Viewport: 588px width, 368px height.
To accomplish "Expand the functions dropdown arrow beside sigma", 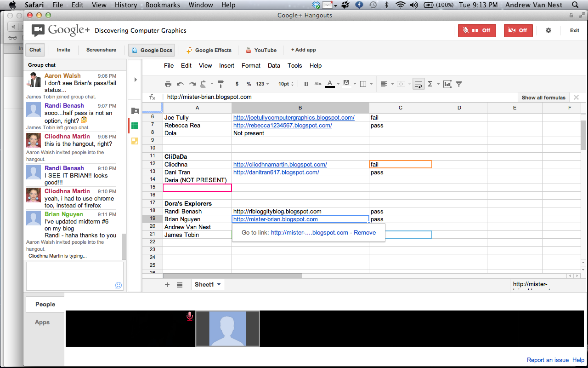I will (x=438, y=84).
